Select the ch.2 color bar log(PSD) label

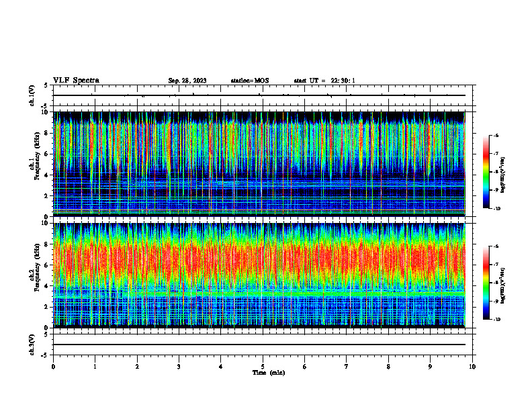[503, 285]
